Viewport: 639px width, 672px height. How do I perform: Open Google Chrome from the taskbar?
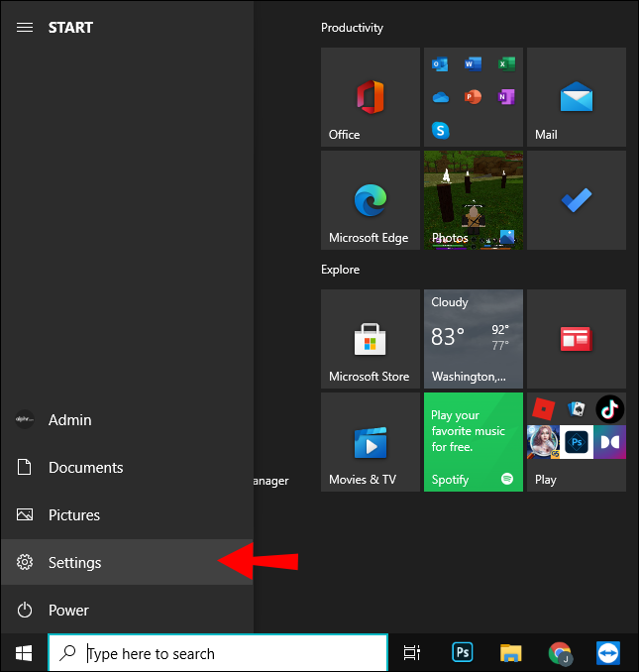coord(560,653)
